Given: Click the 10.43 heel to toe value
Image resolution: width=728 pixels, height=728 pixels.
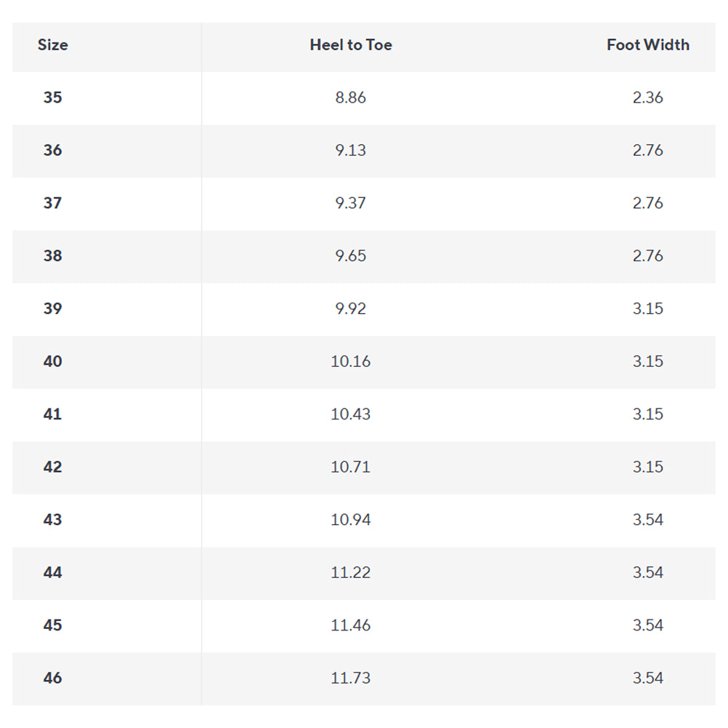Looking at the screenshot, I should click(x=351, y=414).
